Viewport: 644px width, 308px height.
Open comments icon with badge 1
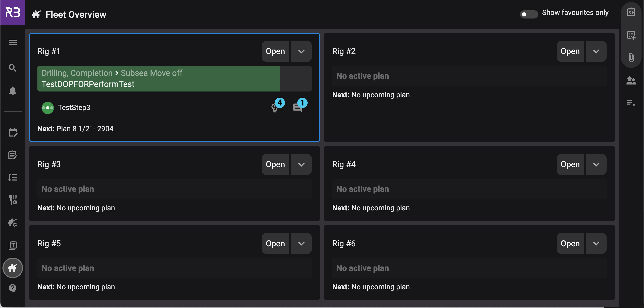pyautogui.click(x=297, y=108)
